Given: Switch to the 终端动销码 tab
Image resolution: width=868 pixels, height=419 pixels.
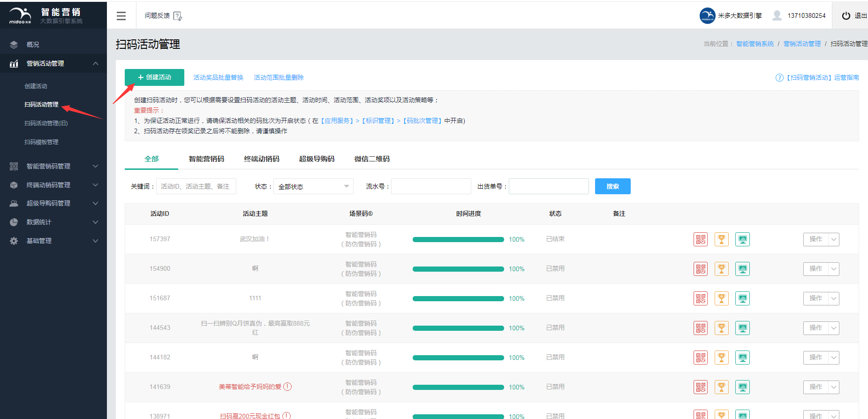Looking at the screenshot, I should point(262,159).
